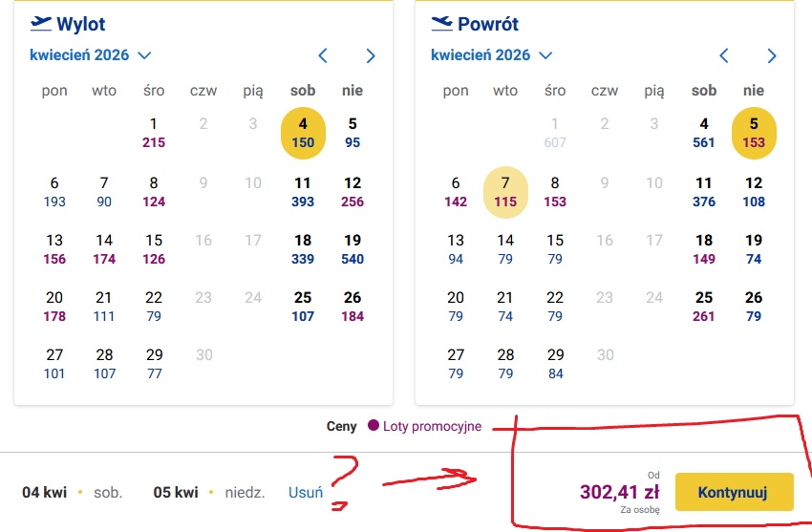Go to next month in Wylot calendar

point(371,55)
